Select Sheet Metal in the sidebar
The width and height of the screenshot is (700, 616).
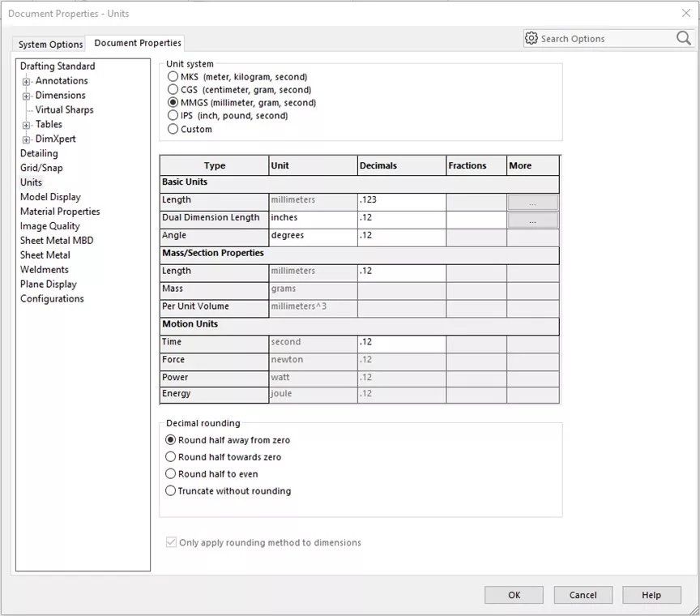tap(45, 255)
